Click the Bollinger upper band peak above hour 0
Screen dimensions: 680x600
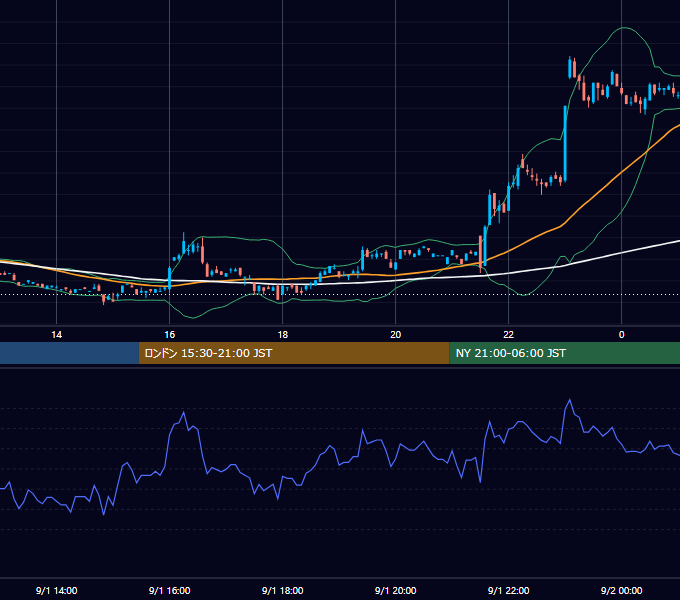[623, 28]
